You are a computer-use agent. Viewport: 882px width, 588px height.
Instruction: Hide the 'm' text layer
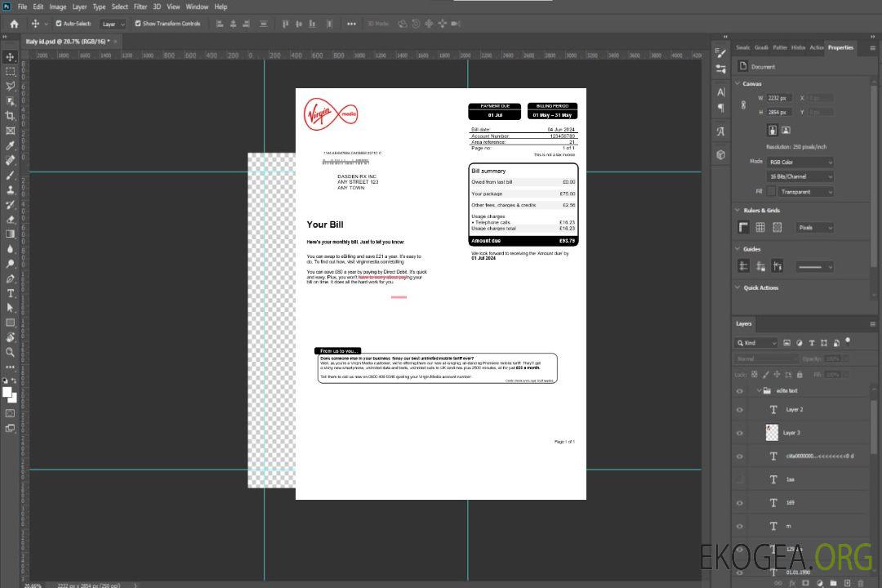click(x=740, y=526)
